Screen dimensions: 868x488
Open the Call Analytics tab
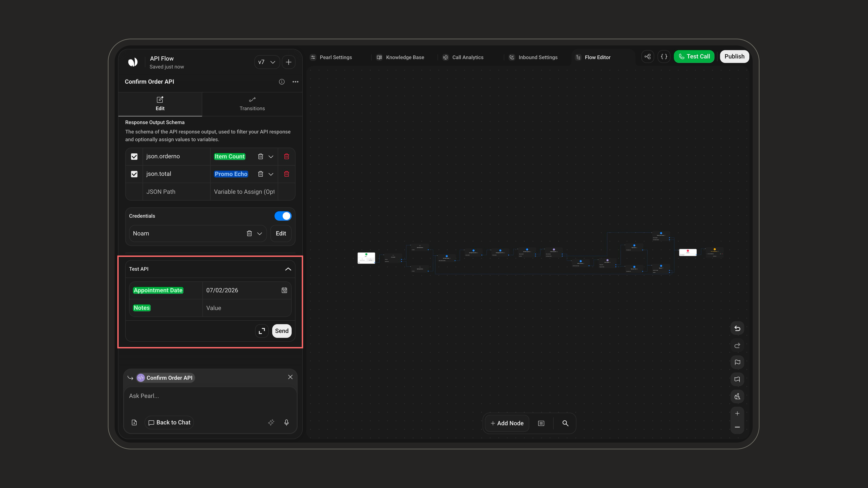click(x=463, y=57)
